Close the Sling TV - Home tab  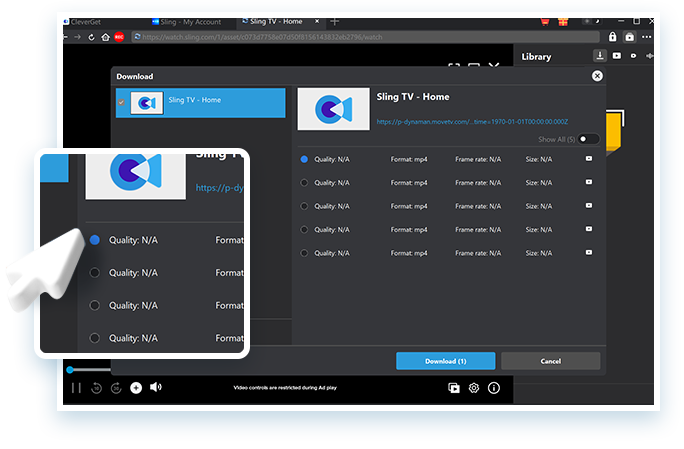317,21
